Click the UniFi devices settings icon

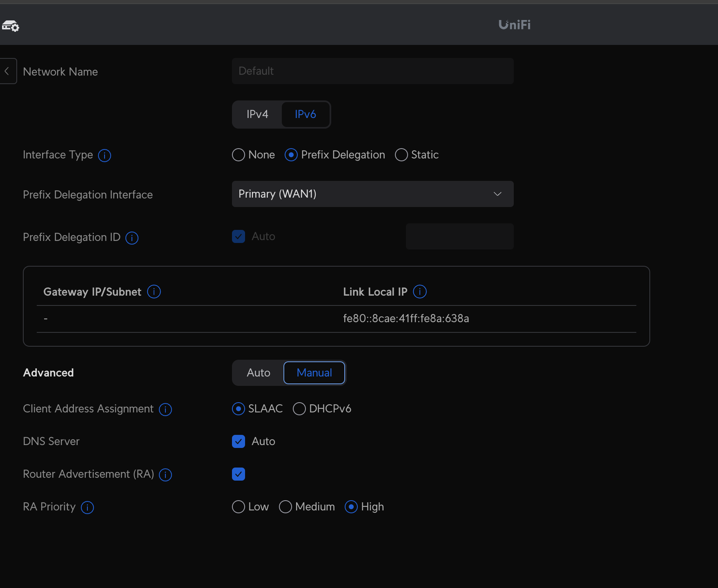[10, 26]
